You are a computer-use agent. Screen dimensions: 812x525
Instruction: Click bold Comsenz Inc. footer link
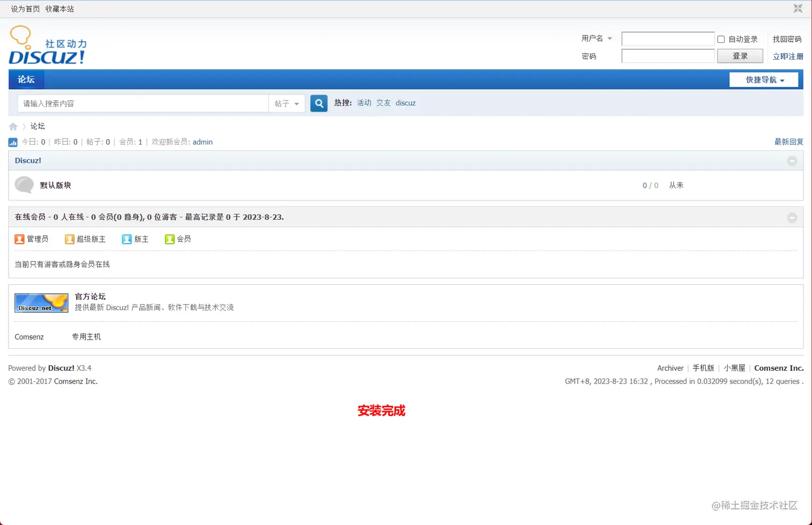pyautogui.click(x=779, y=368)
